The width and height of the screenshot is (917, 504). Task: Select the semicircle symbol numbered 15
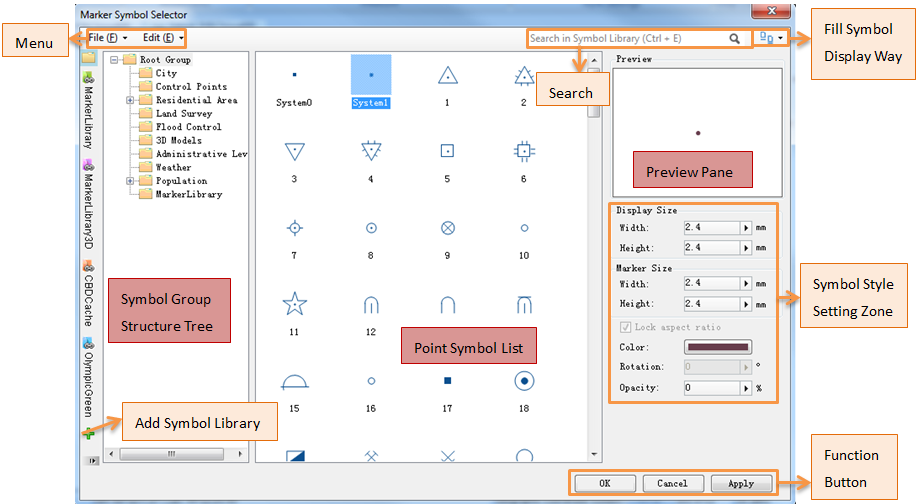294,381
